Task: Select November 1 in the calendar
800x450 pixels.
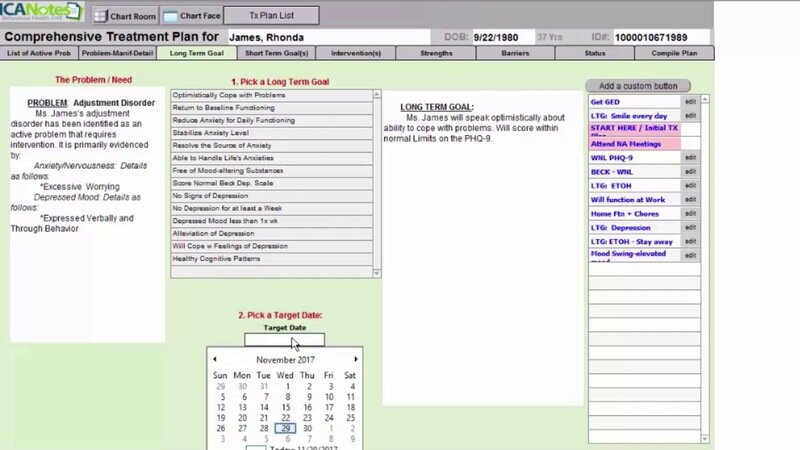Action: 288,386
